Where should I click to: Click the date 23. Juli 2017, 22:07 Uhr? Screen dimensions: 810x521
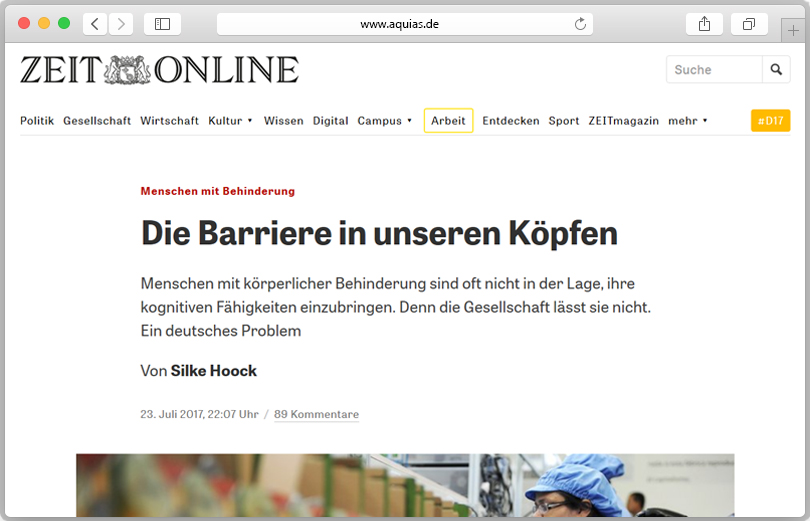tap(199, 414)
